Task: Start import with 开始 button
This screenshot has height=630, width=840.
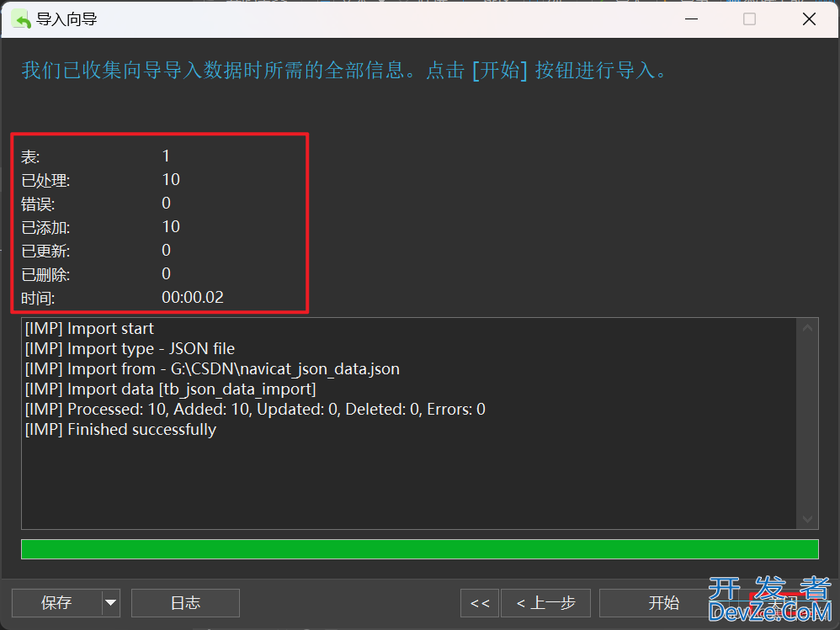Action: 664,603
